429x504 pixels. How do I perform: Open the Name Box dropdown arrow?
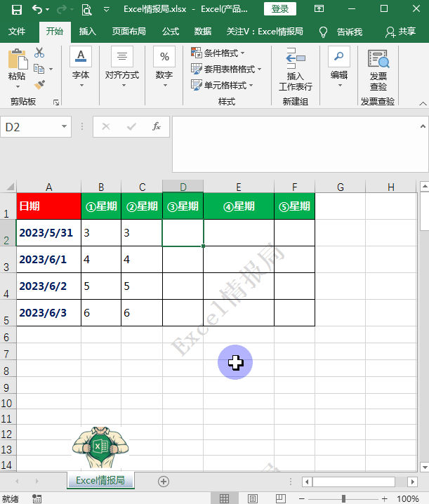(x=65, y=126)
